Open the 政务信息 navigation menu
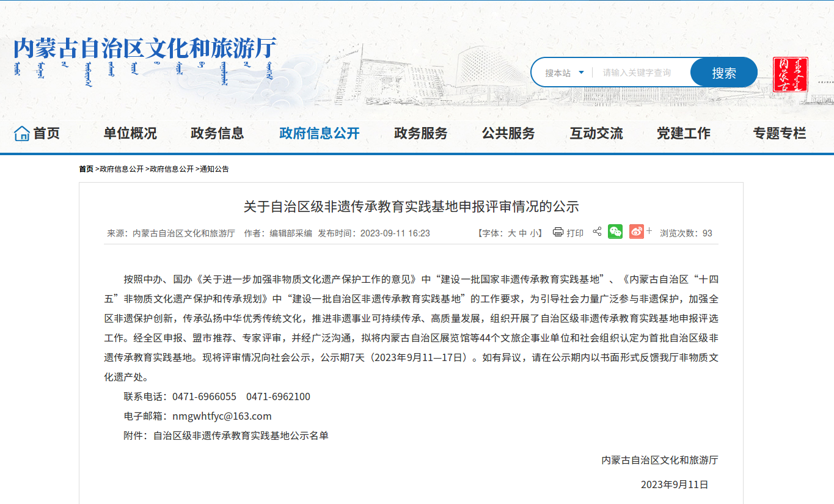This screenshot has width=834, height=504. 217,133
